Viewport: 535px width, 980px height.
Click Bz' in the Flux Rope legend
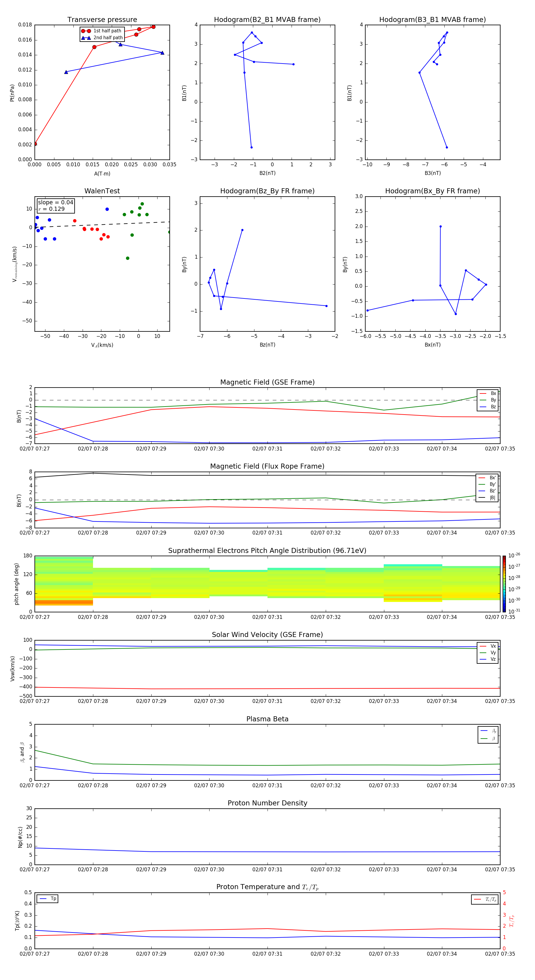(x=487, y=491)
